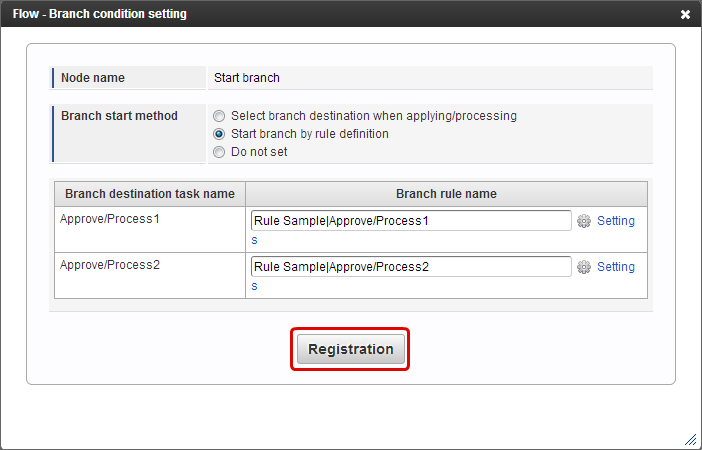Open Settings link for Approve/Process1 rule
This screenshot has height=450, width=702.
pos(616,221)
